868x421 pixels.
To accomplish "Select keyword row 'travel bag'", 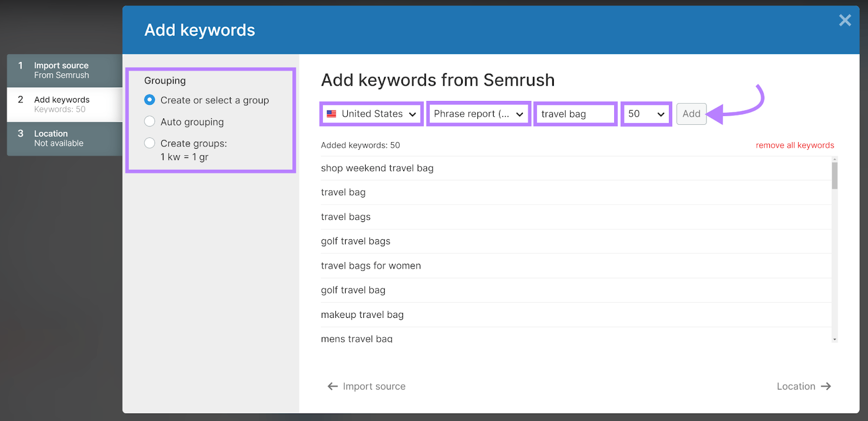I will pos(576,193).
